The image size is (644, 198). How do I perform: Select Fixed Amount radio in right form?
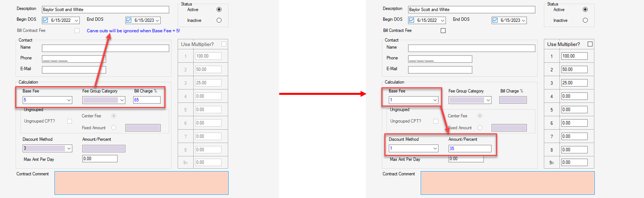point(480,128)
